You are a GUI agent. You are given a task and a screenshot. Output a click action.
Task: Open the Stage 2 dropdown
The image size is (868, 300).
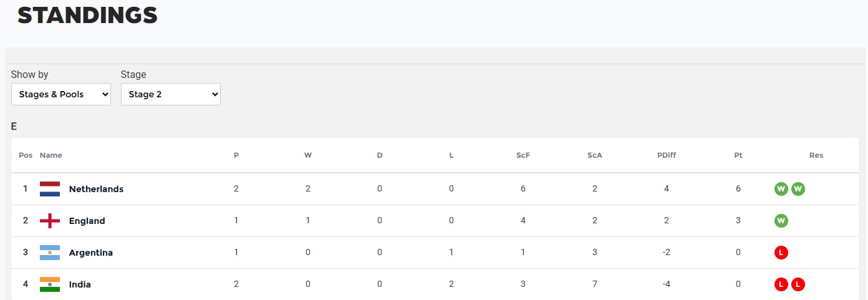tap(171, 94)
